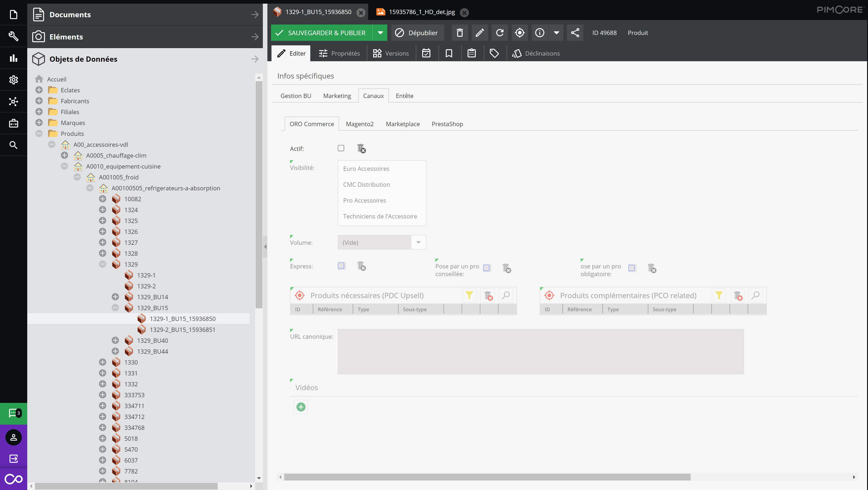Expand save options arrow next to Sauvegarder
868x490 pixels.
[380, 33]
